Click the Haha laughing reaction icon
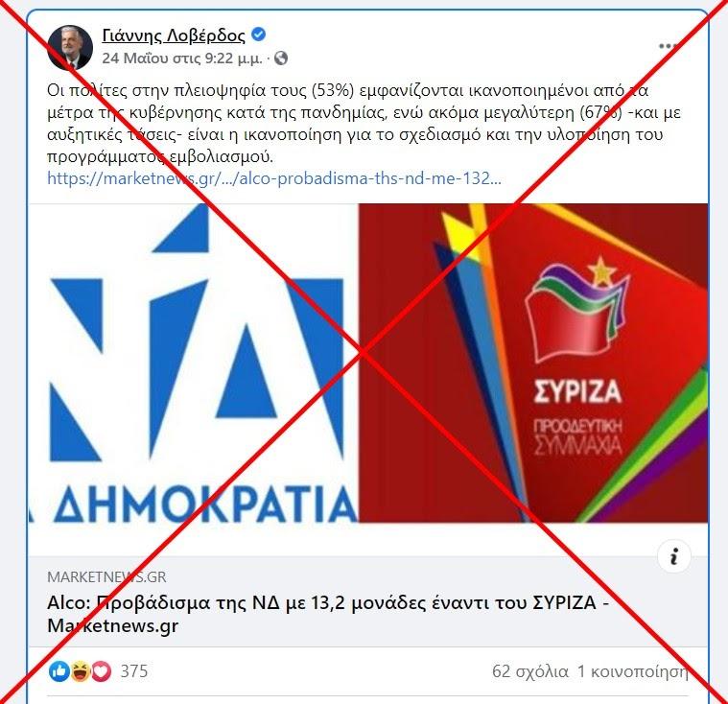 pos(81,671)
